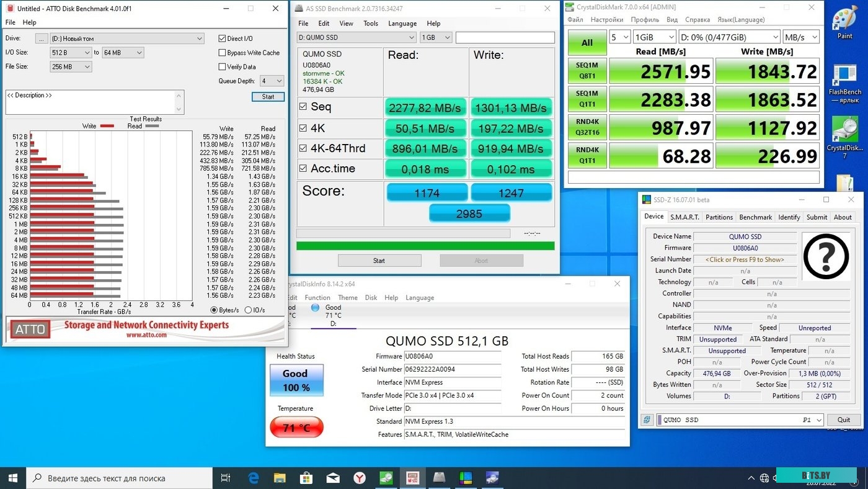Click the ATTO Disk Benchmark title bar icon
This screenshot has height=489, width=868.
coord(10,9)
